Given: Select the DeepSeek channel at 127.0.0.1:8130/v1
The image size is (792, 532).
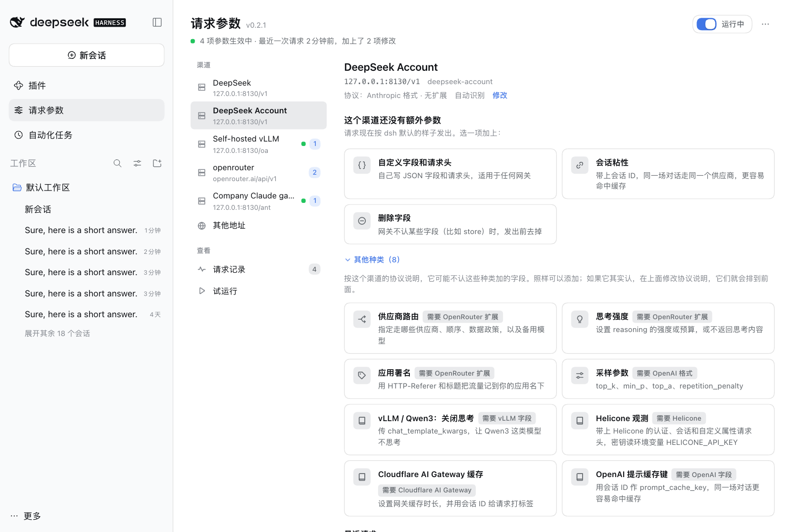Looking at the screenshot, I should (x=258, y=88).
